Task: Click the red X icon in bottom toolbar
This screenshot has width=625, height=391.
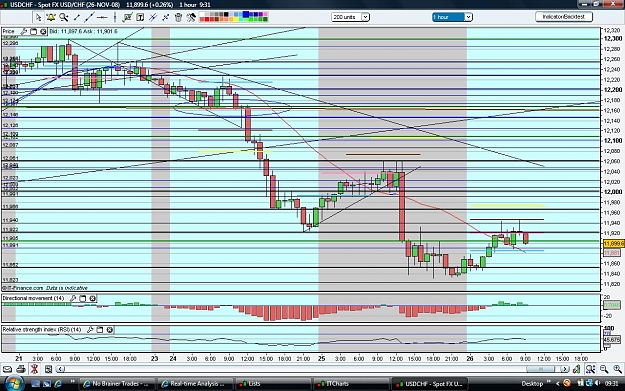Action: pyautogui.click(x=34, y=369)
